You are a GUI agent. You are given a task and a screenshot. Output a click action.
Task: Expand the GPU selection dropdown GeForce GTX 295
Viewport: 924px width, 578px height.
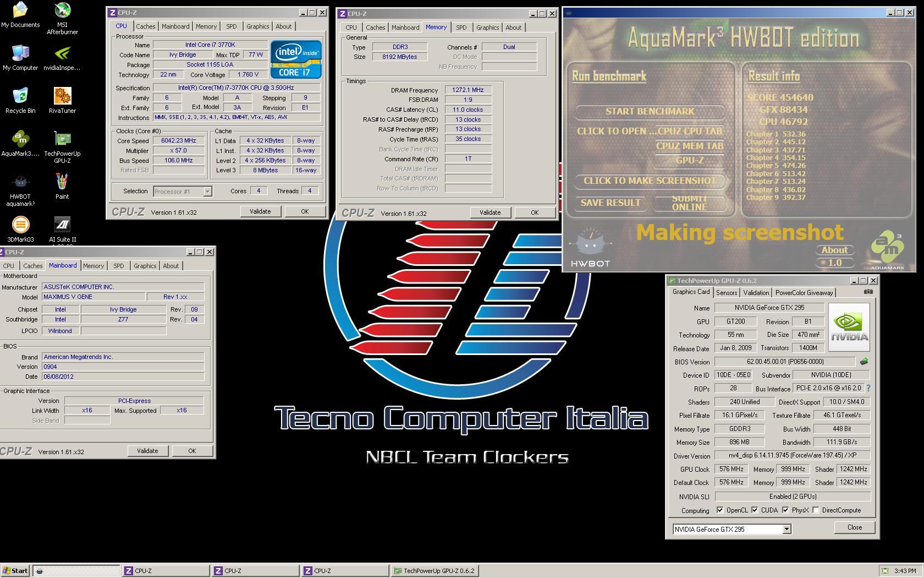coord(787,529)
